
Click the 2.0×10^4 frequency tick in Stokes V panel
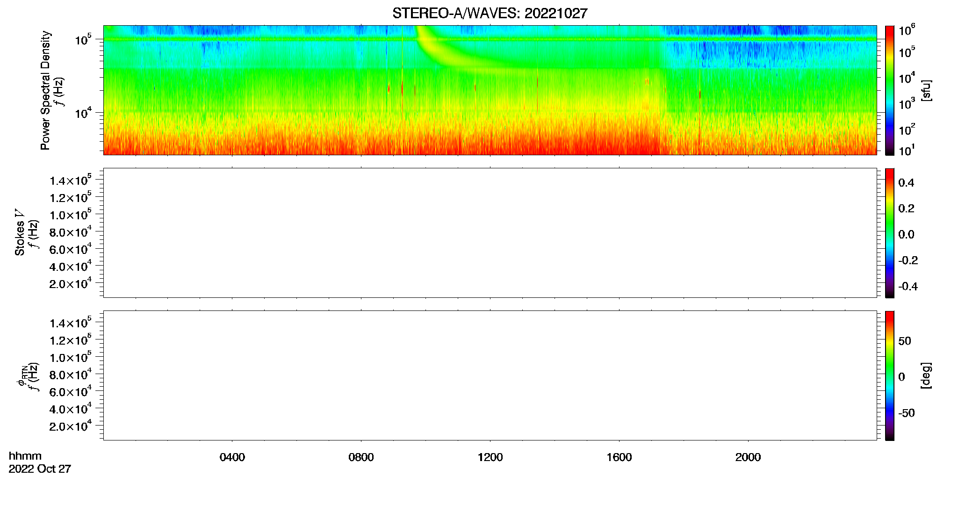click(71, 283)
